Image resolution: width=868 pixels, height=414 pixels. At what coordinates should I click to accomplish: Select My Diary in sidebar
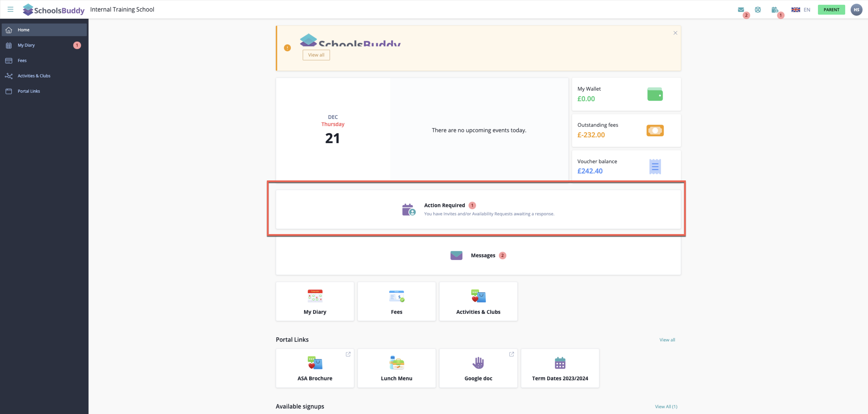tap(26, 45)
